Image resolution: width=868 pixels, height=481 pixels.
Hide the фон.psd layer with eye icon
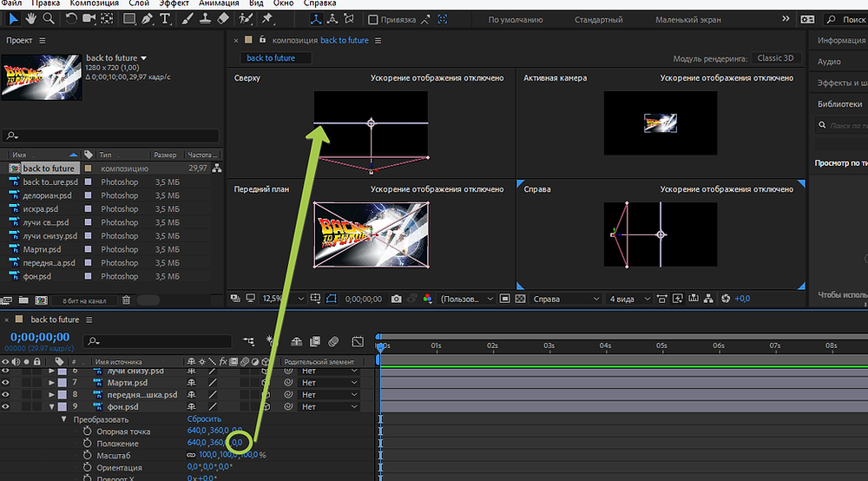(5, 407)
